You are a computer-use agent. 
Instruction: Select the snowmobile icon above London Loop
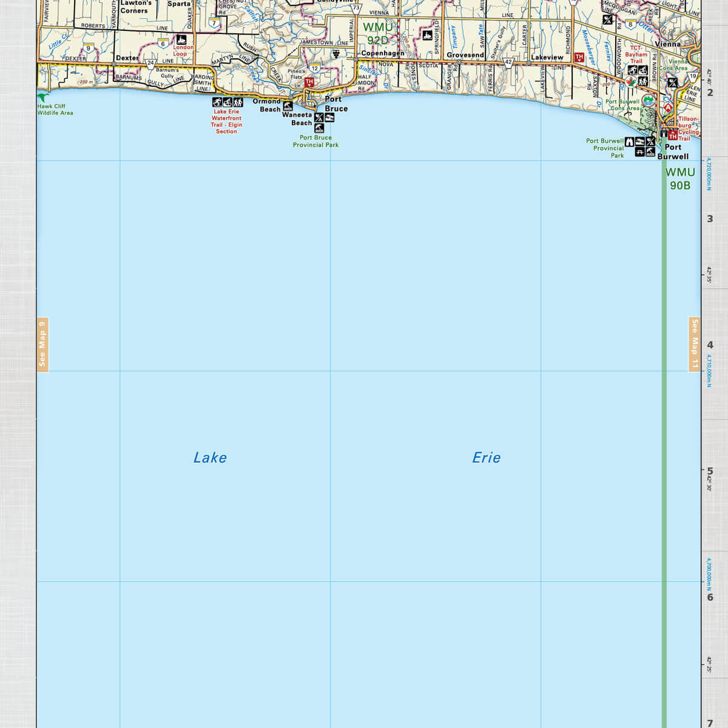point(181,39)
